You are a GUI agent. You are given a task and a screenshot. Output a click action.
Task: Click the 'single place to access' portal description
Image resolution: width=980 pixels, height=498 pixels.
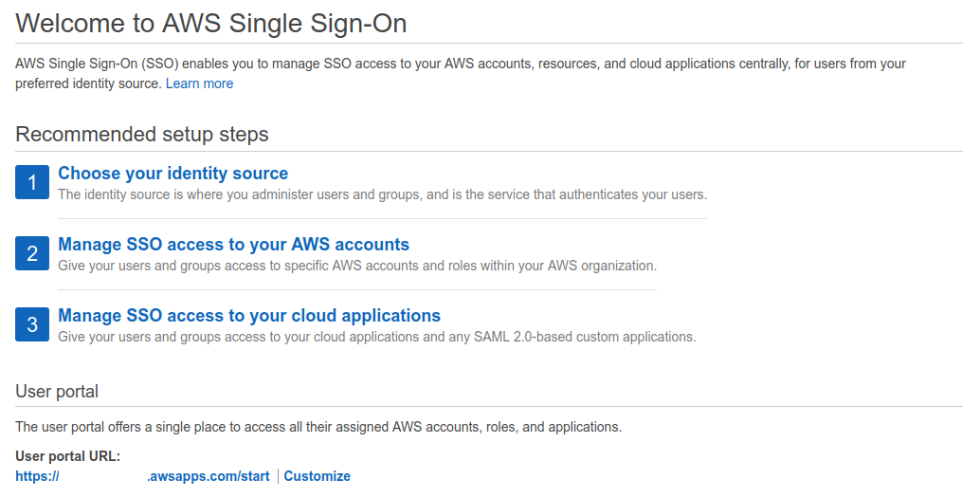(x=318, y=427)
